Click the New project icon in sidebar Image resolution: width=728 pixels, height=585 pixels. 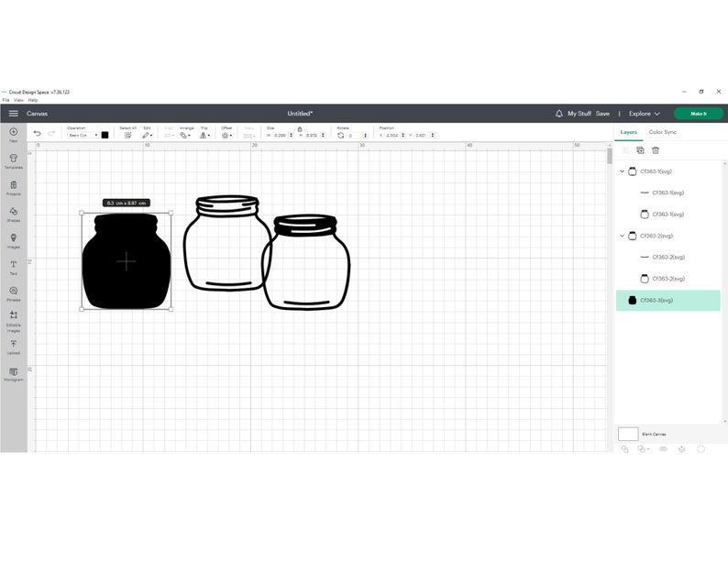tap(14, 134)
